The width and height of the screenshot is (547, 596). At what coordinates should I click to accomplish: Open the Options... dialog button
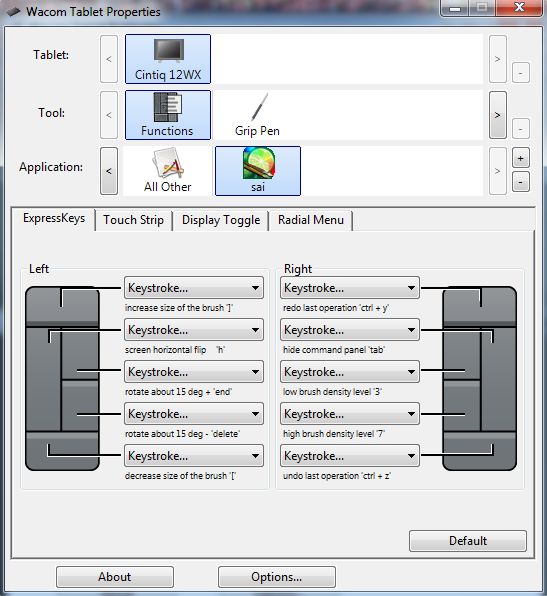[277, 577]
